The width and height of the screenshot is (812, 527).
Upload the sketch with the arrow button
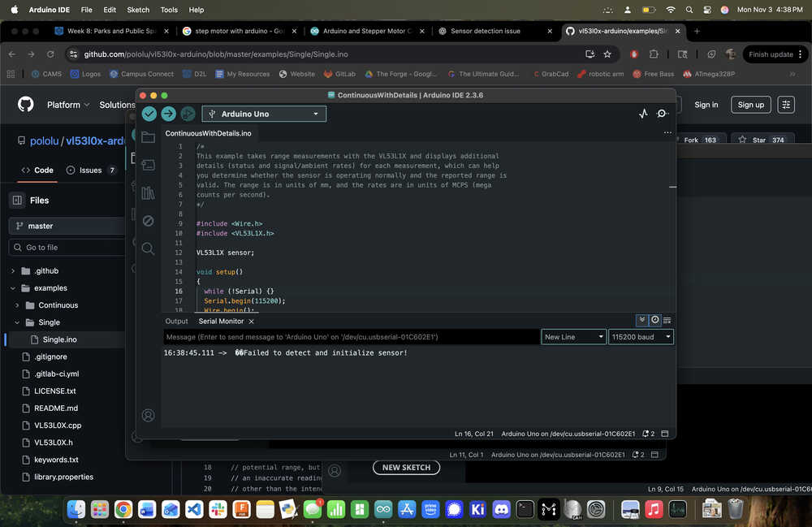pos(168,114)
